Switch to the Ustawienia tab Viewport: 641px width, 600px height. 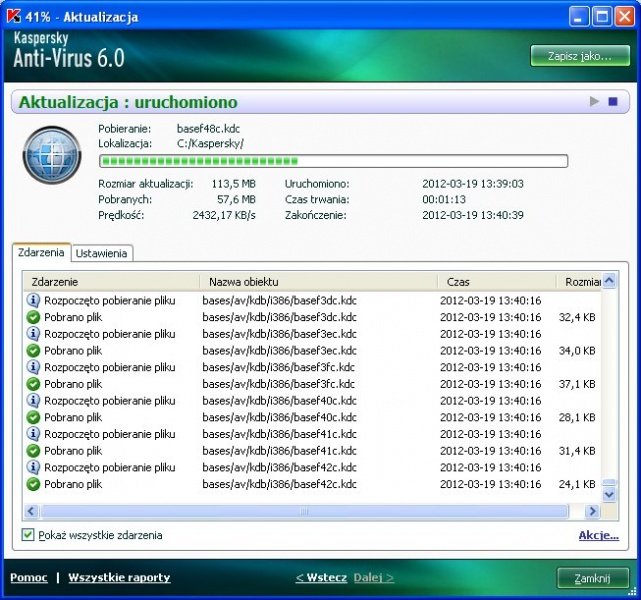pyautogui.click(x=103, y=253)
